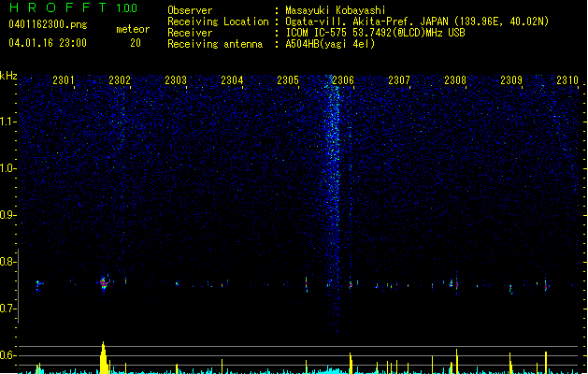Select the Ogata-vill. Akita-Pref. JAPAN location text
Screen dimensions: 588x374
[417, 22]
